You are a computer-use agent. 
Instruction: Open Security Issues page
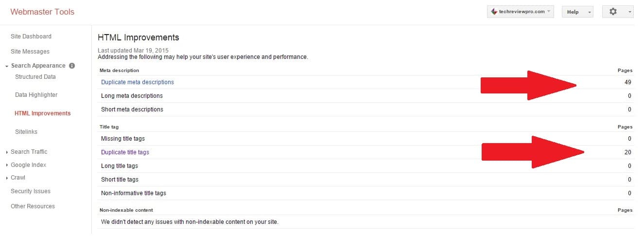31,191
